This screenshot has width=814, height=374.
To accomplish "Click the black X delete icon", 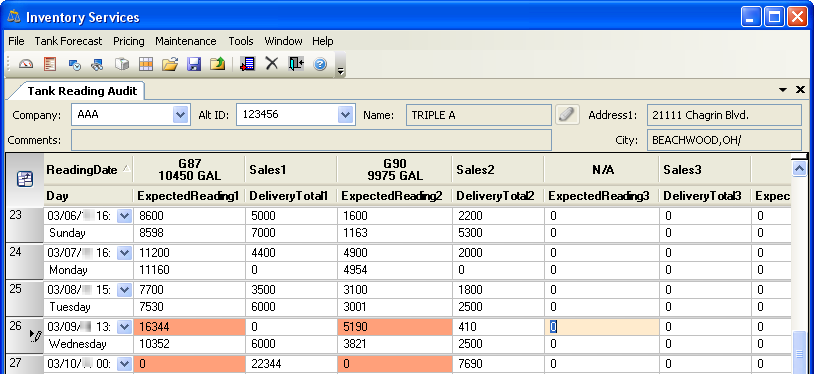I will coord(272,64).
